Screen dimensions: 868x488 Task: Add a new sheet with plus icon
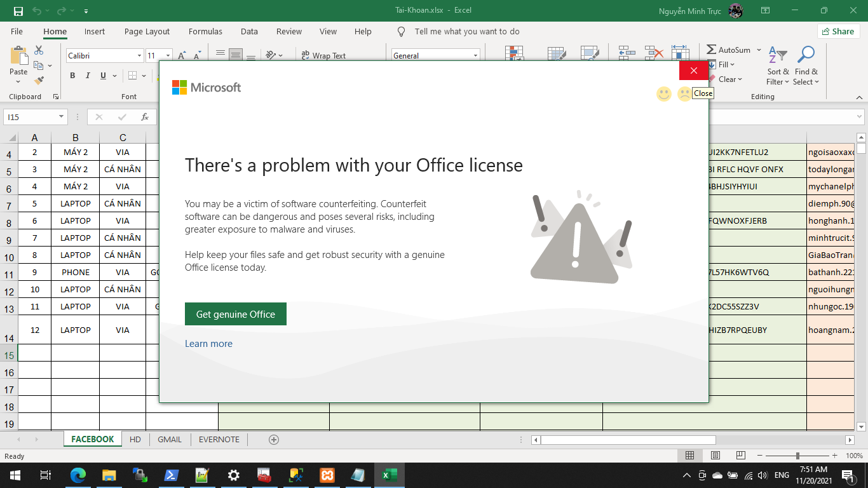coord(274,439)
